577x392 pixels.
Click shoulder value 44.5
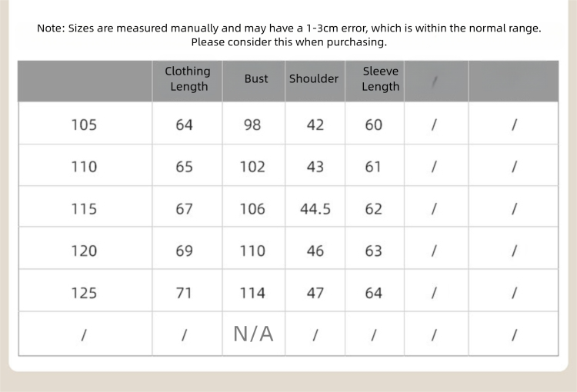point(315,209)
